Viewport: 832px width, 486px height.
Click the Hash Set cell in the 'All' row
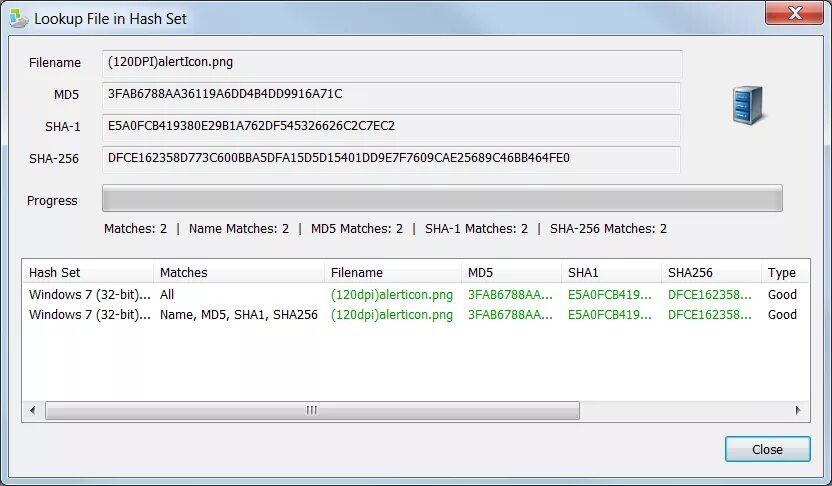89,294
